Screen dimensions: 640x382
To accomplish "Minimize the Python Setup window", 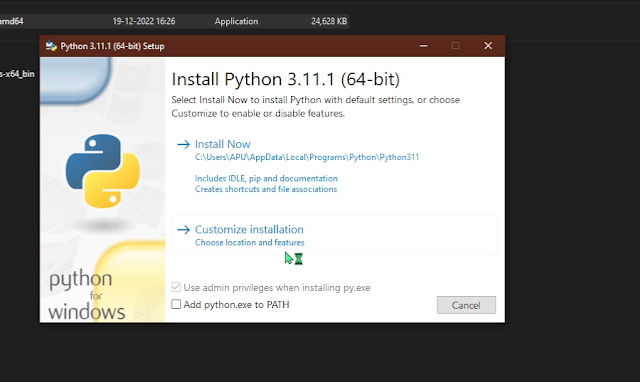I will coord(424,46).
